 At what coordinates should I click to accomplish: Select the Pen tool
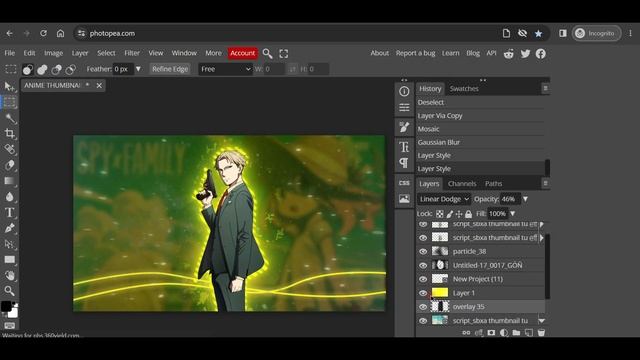(9, 228)
